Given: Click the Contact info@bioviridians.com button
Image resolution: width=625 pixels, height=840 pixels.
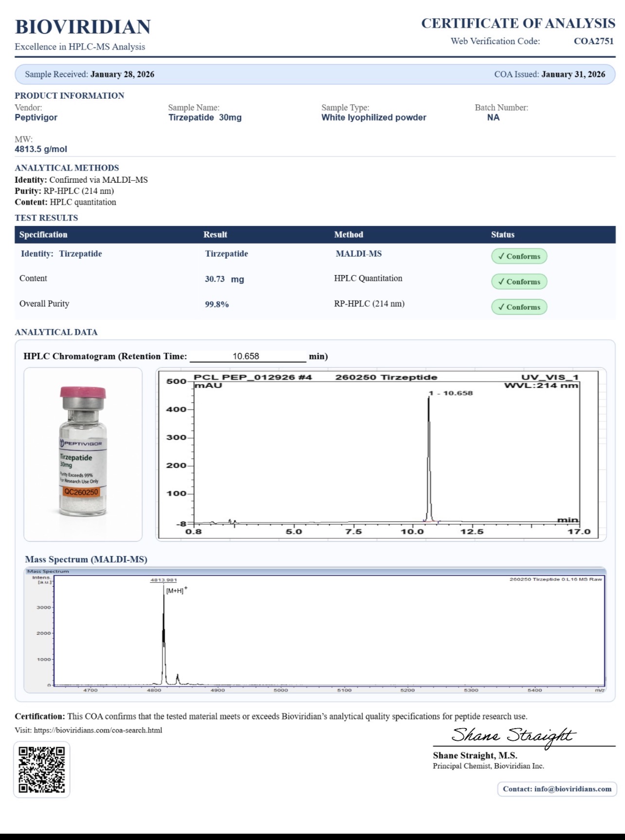Looking at the screenshot, I should click(557, 788).
